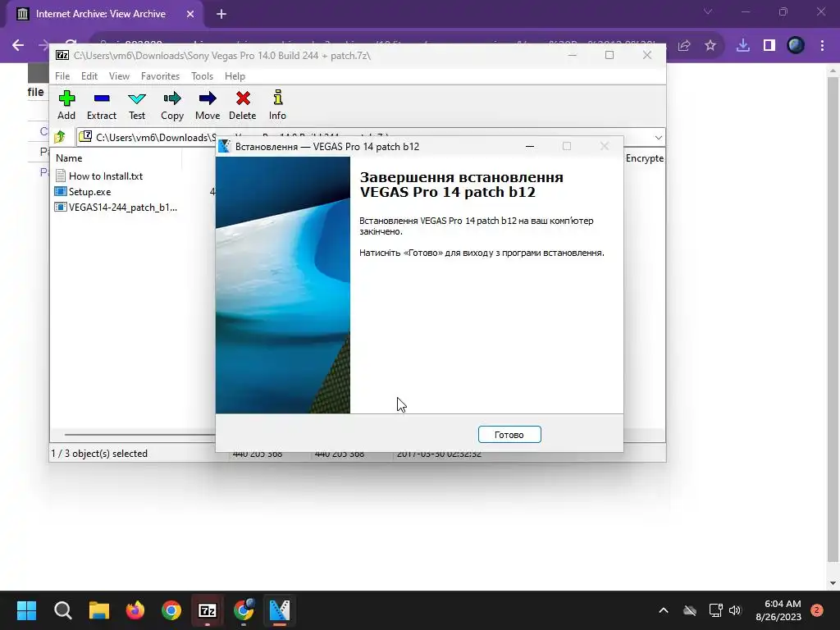The height and width of the screenshot is (630, 840).
Task: Open the volume control in system tray
Action: (735, 610)
